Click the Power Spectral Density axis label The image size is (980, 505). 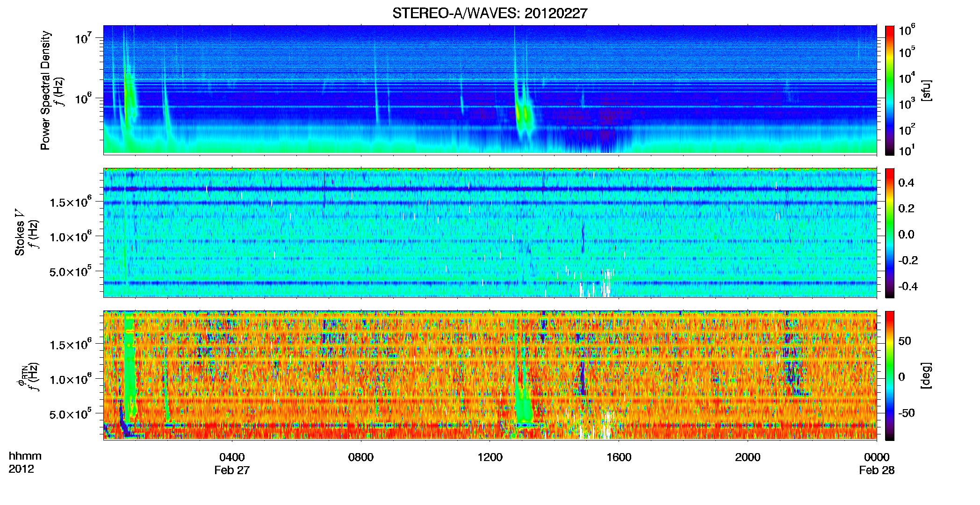[45, 90]
